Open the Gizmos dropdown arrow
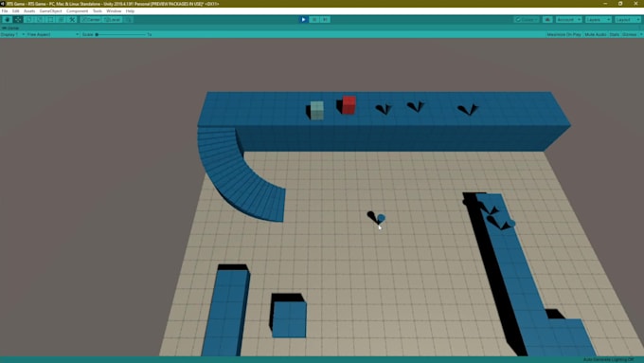Screen dimensions: 644x363 pyautogui.click(x=641, y=34)
